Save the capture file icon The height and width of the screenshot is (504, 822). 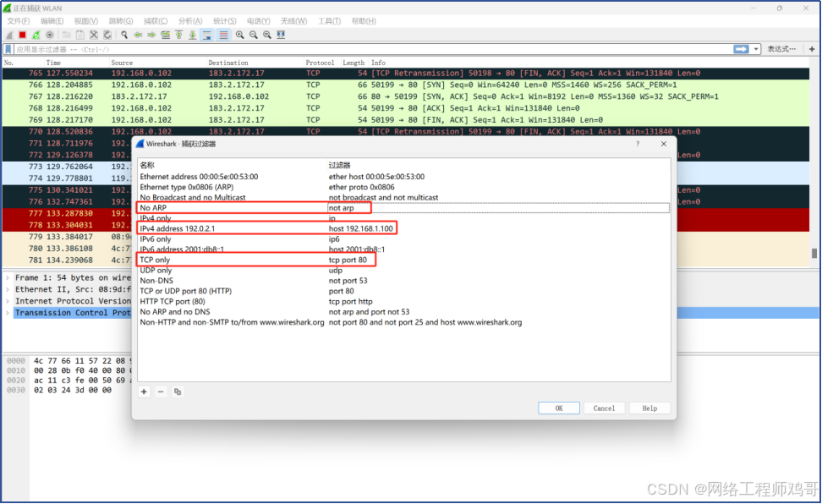coord(80,36)
